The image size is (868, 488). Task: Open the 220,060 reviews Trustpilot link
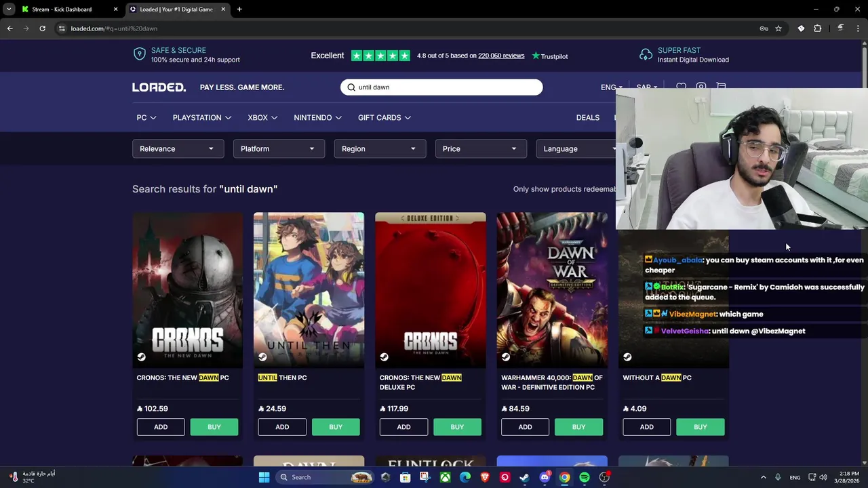pos(501,56)
